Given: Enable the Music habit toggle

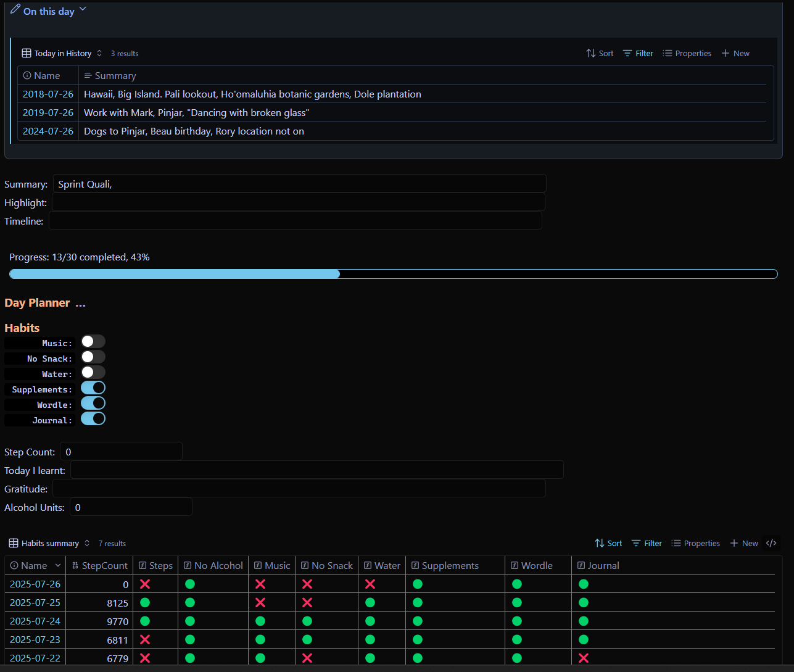Looking at the screenshot, I should (93, 342).
